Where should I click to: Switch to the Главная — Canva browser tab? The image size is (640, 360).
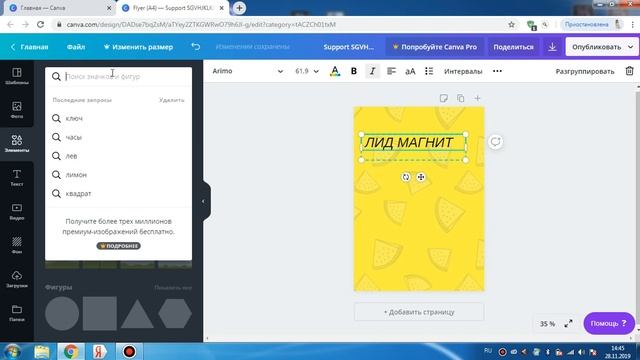[x=59, y=8]
